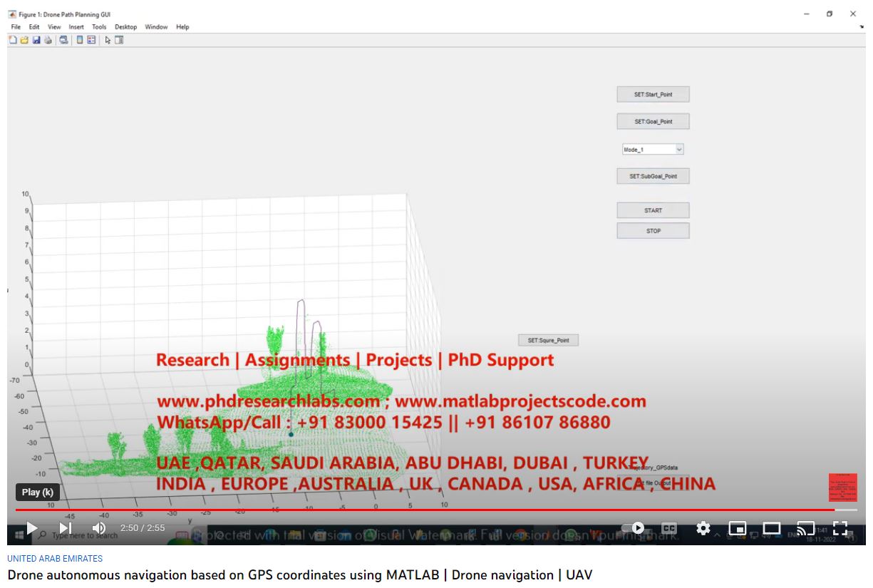This screenshot has width=873, height=588.
Task: Click the video timestamp 2:50 / 2:55
Action: [143, 528]
